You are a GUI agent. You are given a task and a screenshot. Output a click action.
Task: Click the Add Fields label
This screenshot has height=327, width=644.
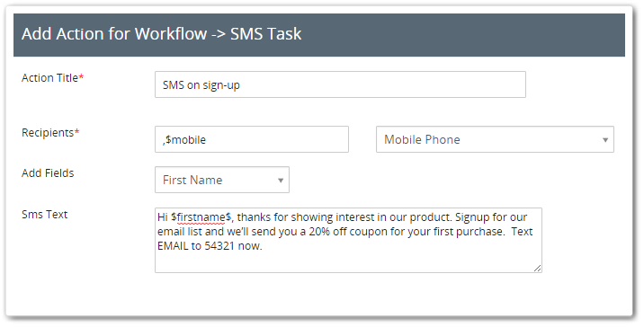[48, 173]
